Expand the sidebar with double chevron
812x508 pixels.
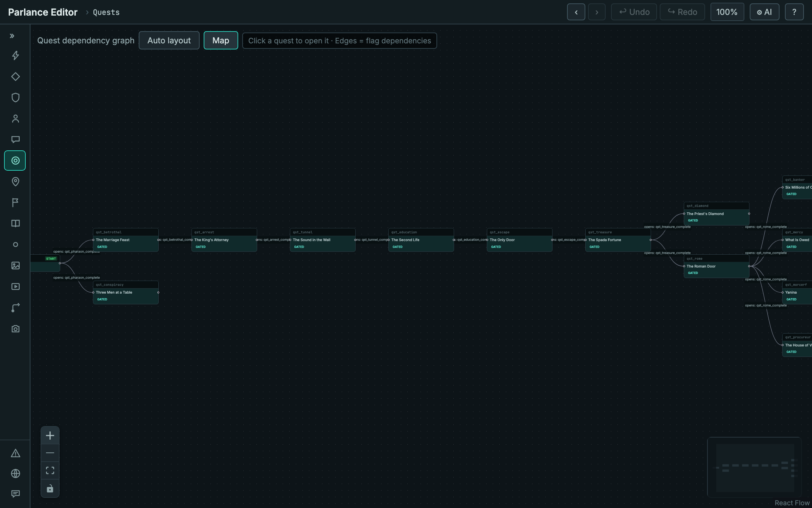(12, 36)
